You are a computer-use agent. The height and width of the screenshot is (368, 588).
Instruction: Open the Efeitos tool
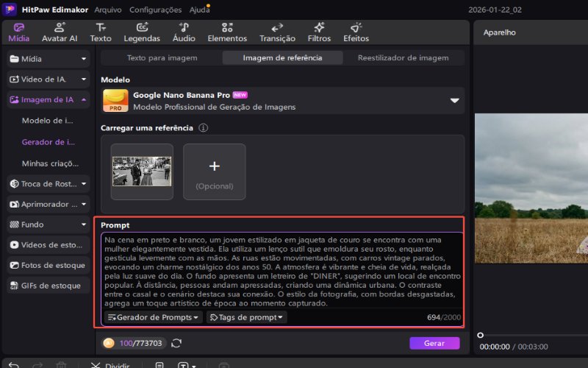click(x=356, y=32)
